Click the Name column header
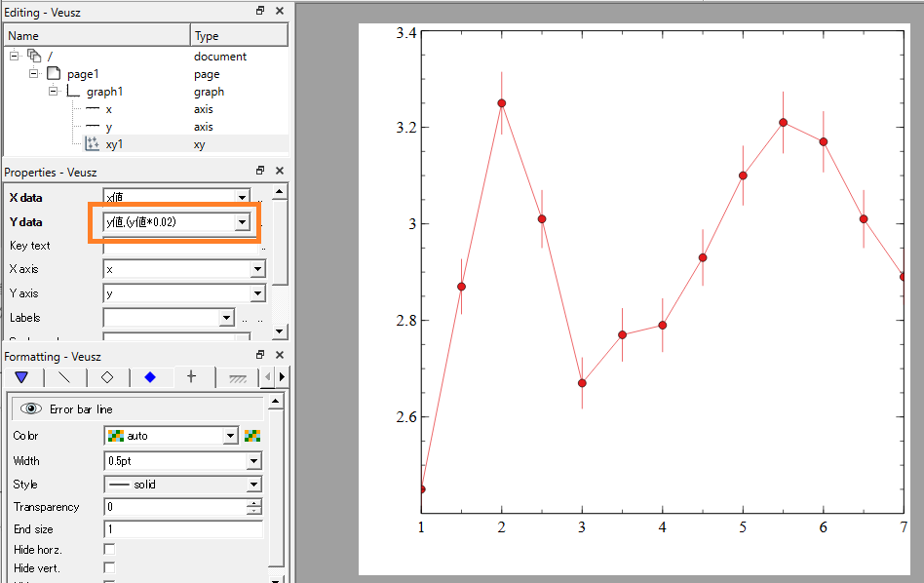This screenshot has width=924, height=583. (97, 35)
